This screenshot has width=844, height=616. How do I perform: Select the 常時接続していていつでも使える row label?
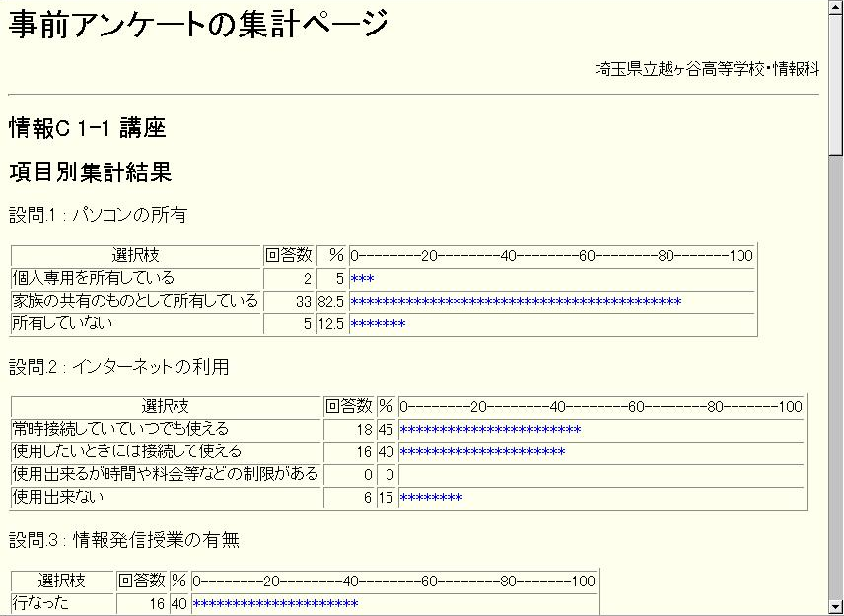click(x=120, y=429)
